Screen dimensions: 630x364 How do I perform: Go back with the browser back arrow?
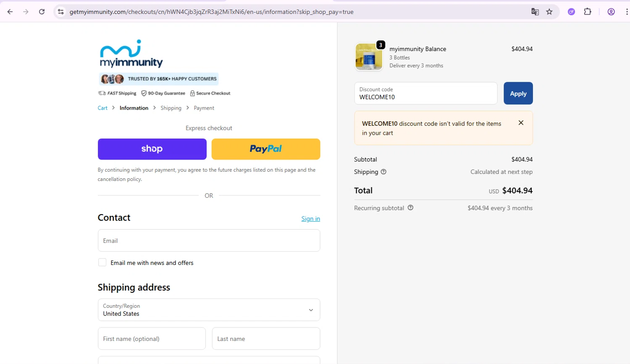[10, 12]
